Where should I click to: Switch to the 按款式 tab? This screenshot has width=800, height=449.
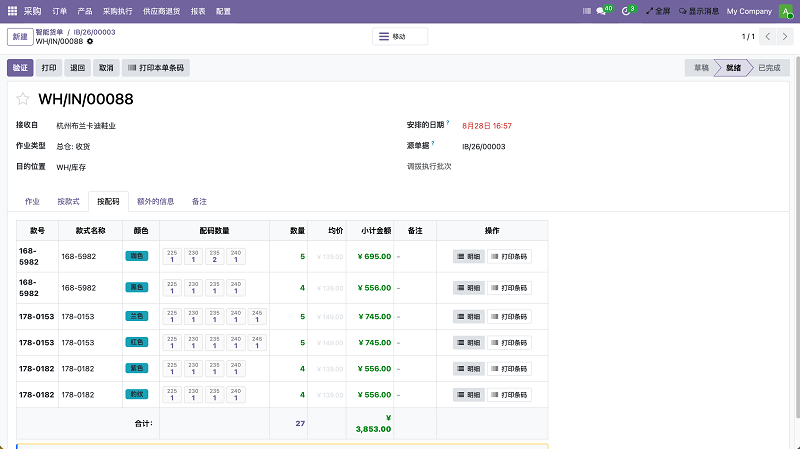point(68,202)
